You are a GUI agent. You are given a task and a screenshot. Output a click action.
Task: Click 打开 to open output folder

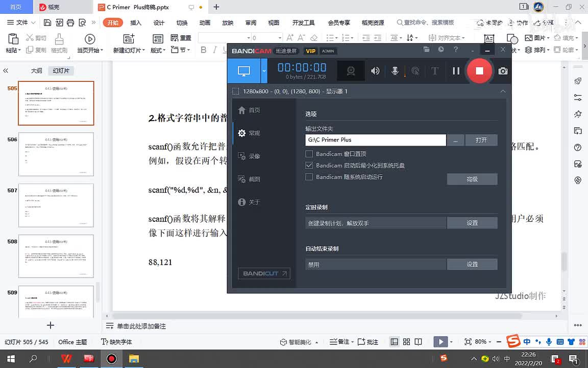481,140
